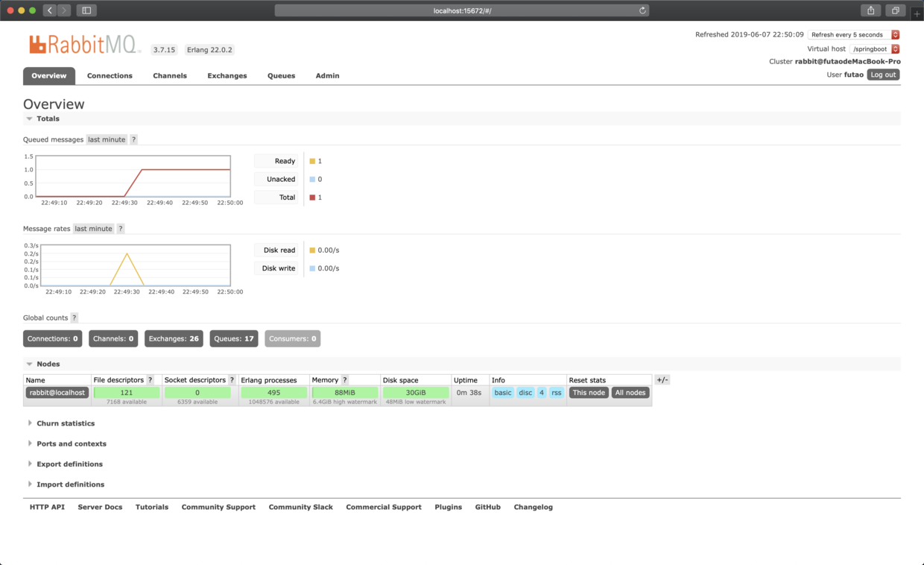This screenshot has height=565, width=924.
Task: Expand the Export definitions section
Action: click(x=69, y=464)
